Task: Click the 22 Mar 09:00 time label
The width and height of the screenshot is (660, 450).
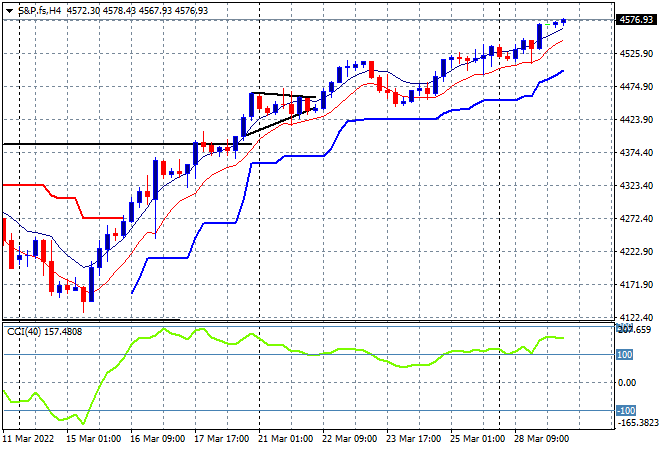Action: (349, 439)
